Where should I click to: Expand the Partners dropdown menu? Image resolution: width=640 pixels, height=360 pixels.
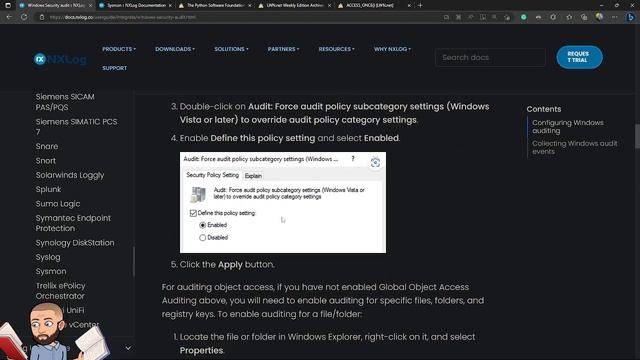pos(283,49)
